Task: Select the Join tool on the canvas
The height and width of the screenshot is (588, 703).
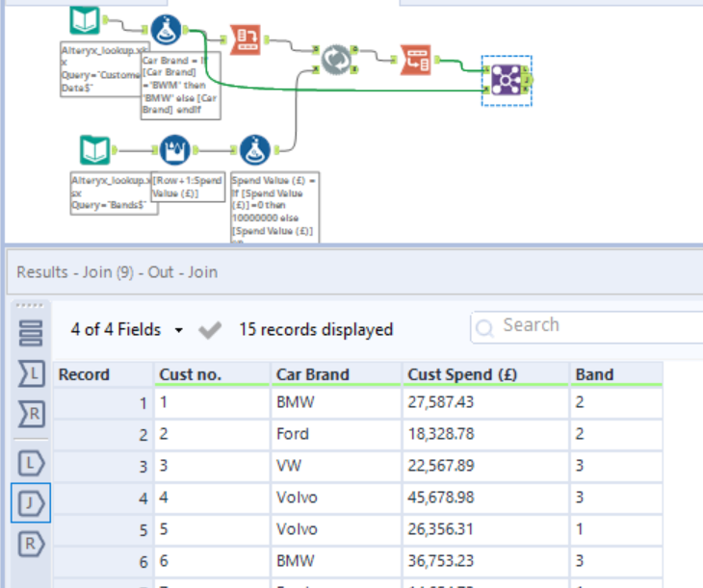Action: coord(507,81)
